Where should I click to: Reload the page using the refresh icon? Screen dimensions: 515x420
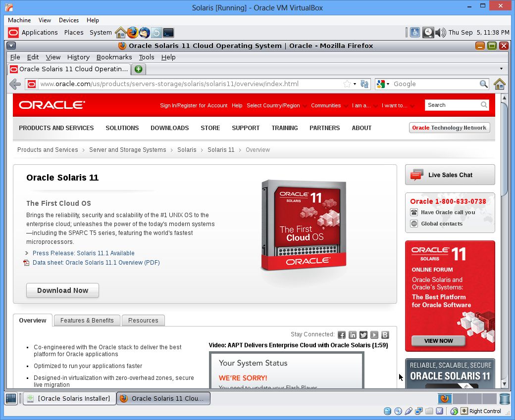[x=364, y=84]
